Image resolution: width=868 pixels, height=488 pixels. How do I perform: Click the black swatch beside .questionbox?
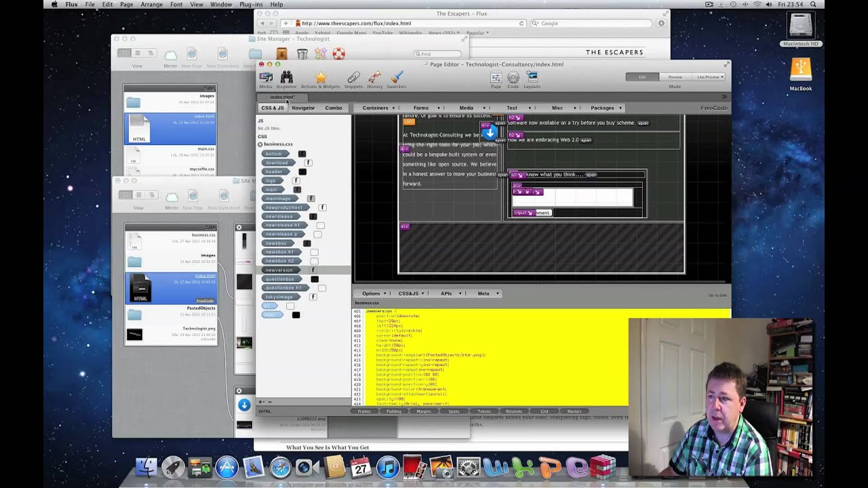click(315, 279)
